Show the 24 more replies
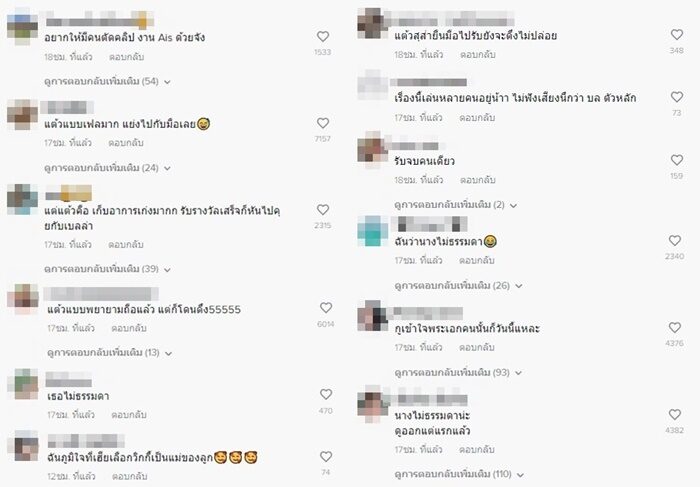Image resolution: width=700 pixels, height=487 pixels. (107, 168)
